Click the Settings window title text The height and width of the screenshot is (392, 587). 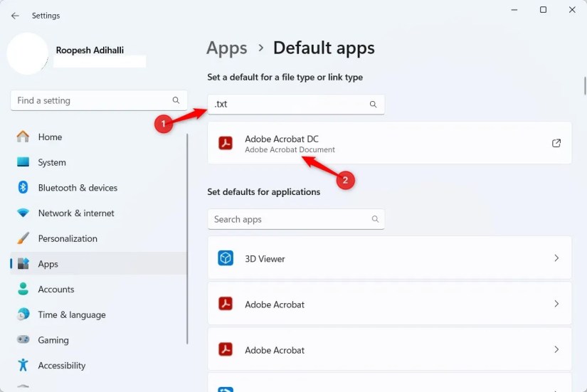click(46, 16)
